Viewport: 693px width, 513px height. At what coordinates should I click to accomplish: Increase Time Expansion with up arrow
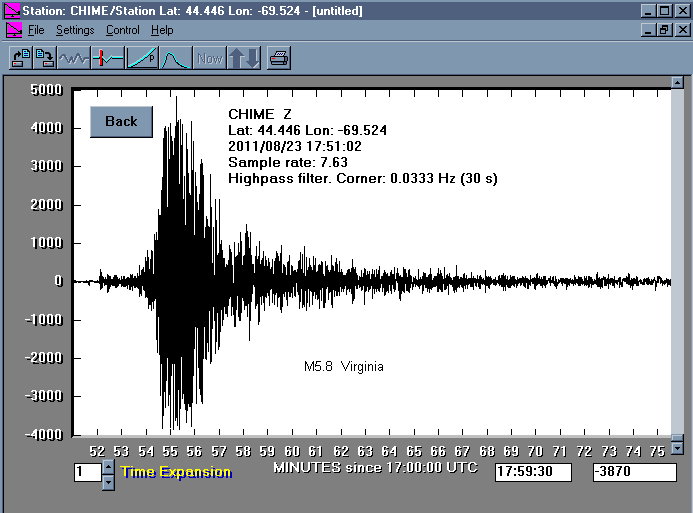click(108, 467)
